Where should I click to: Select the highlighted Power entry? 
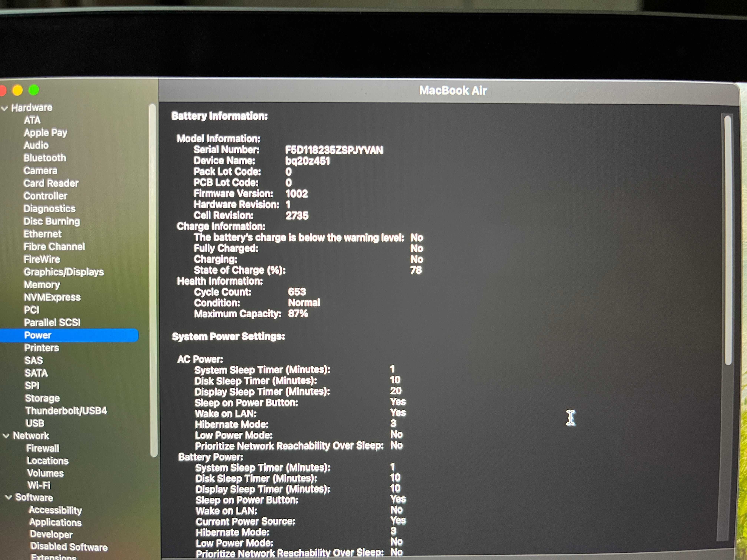click(69, 335)
